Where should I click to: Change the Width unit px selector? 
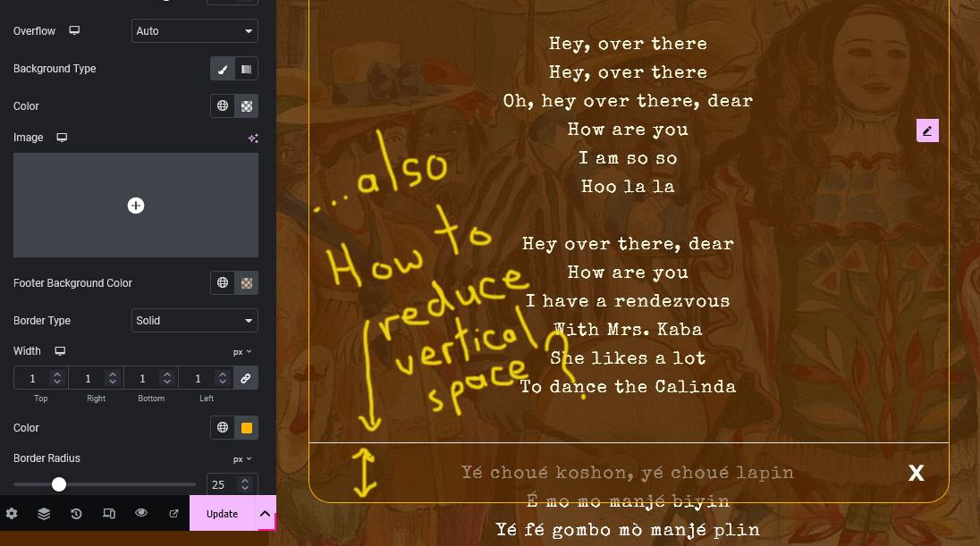point(242,352)
